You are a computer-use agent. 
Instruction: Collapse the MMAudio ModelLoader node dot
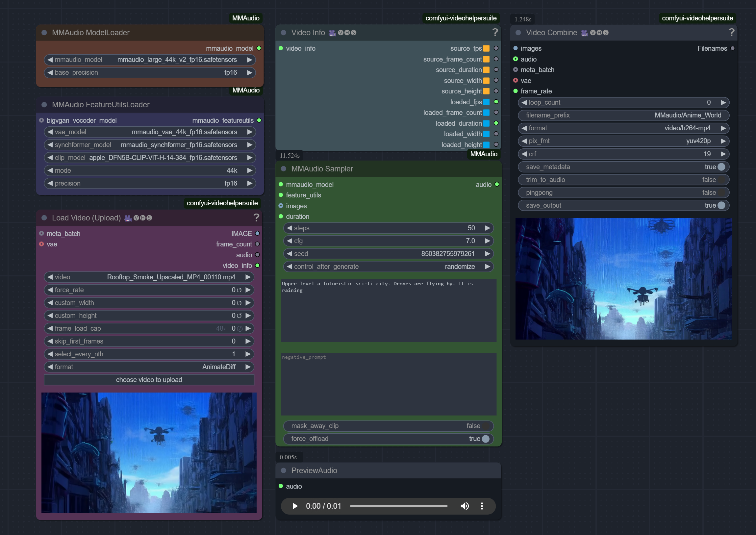(44, 33)
